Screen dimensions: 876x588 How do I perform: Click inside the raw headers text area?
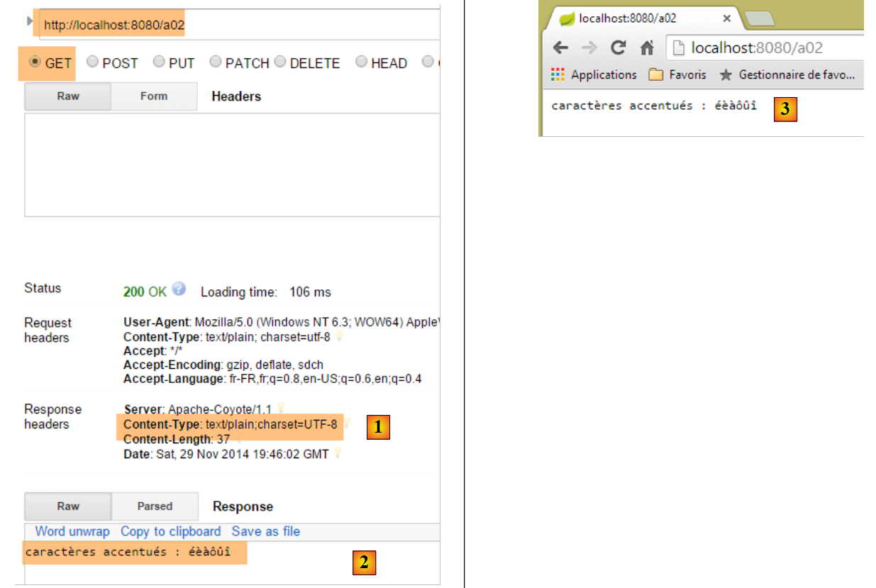(232, 165)
